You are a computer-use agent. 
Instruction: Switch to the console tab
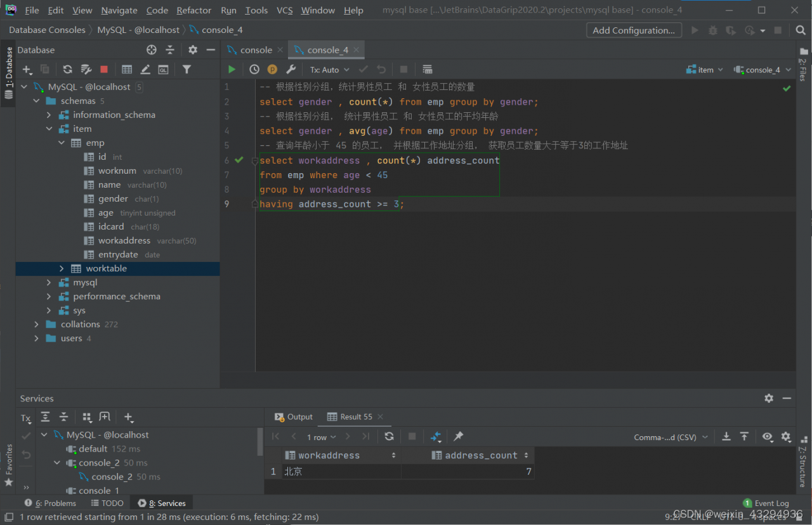256,50
